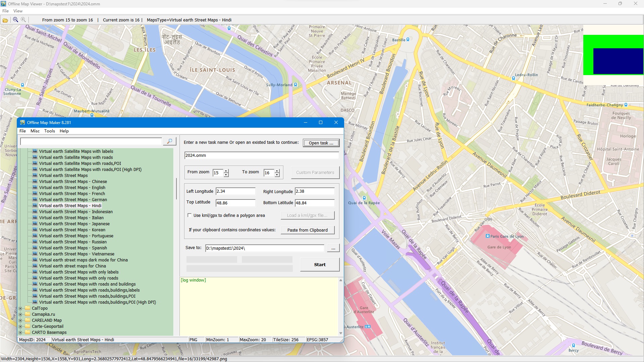Viewport: 644px width, 362px height.
Task: Click icon for Virtual earth Street Maps - French
Action: coord(35,193)
